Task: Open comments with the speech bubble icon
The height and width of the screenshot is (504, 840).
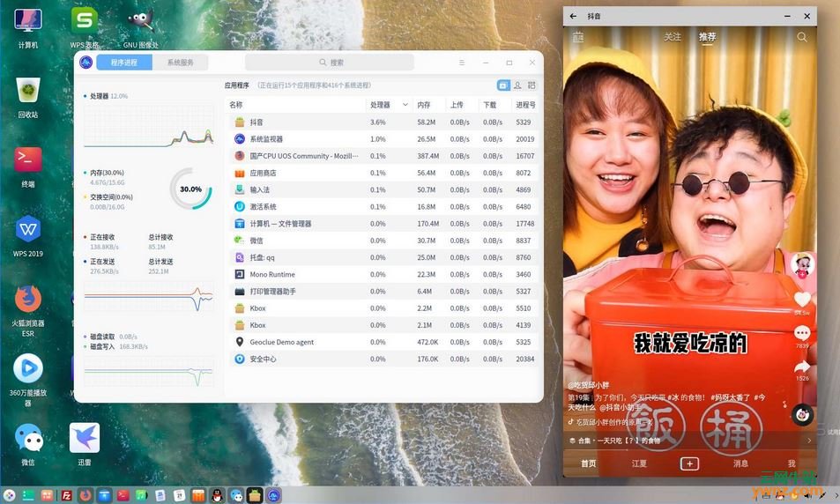Action: click(x=802, y=333)
